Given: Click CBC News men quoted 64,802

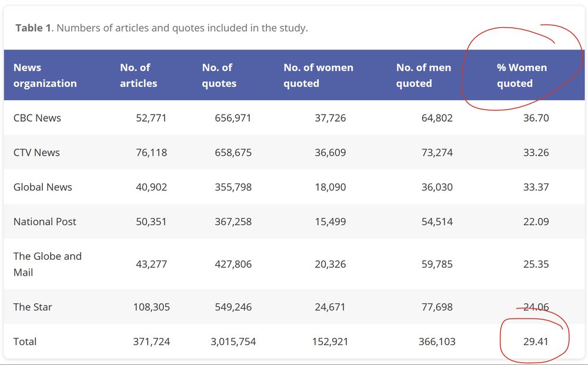Looking at the screenshot, I should pyautogui.click(x=437, y=118).
